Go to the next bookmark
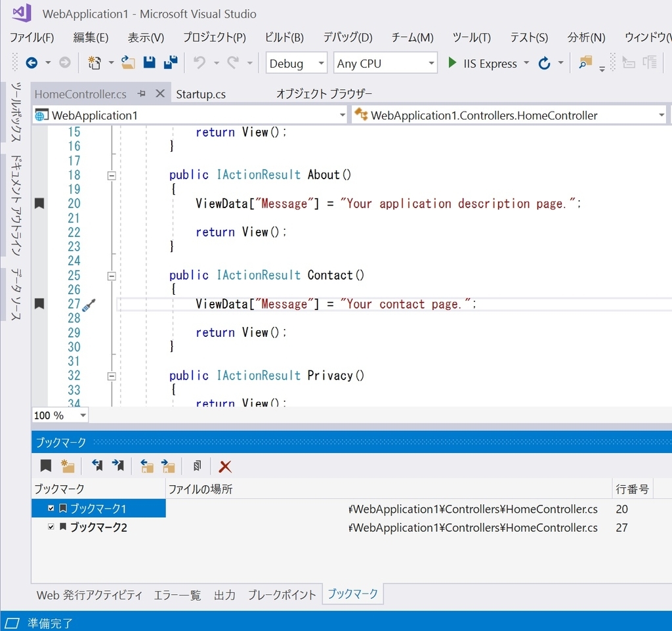Viewport: 672px width, 631px height. [118, 466]
